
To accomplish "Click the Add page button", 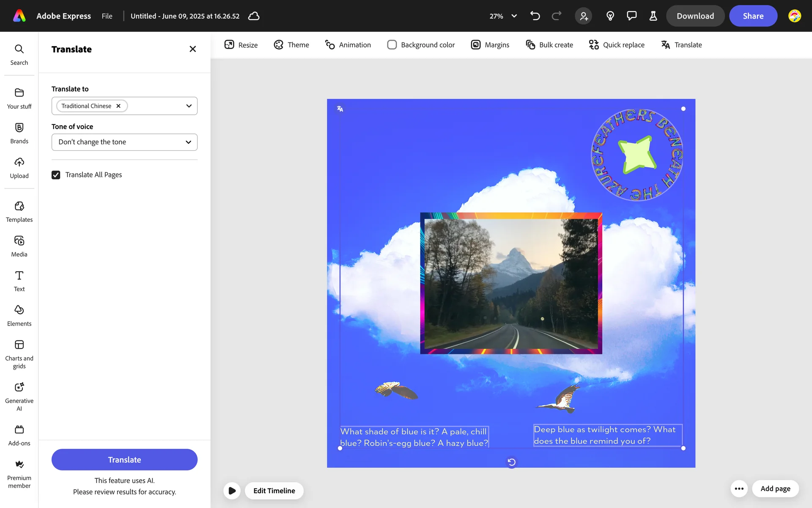I will pyautogui.click(x=775, y=489).
